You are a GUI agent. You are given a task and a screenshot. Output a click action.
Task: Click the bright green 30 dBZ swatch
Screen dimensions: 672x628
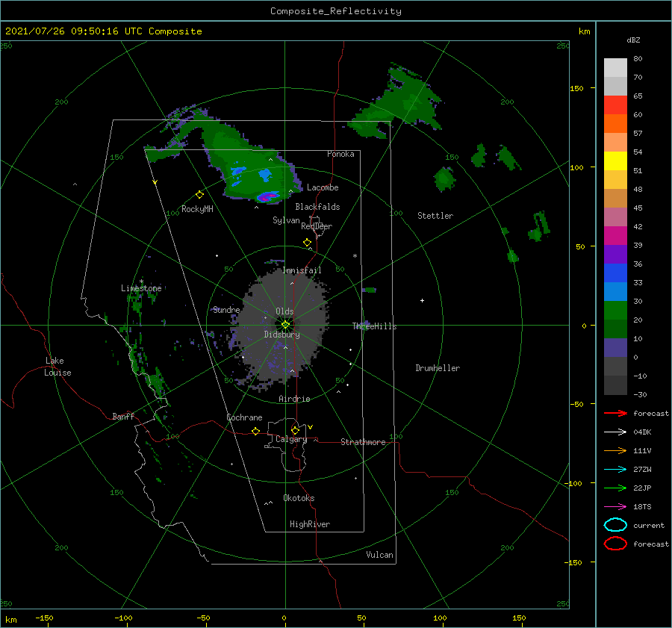[x=615, y=310]
